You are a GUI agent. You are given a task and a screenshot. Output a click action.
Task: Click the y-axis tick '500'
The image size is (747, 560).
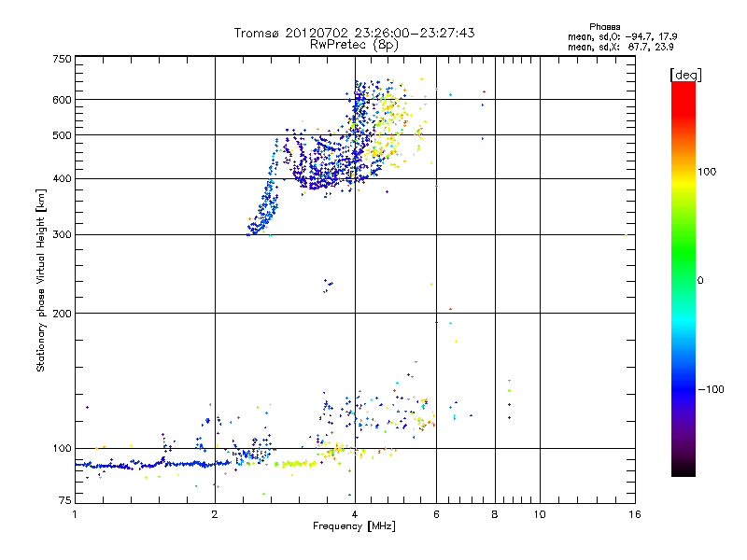62,135
